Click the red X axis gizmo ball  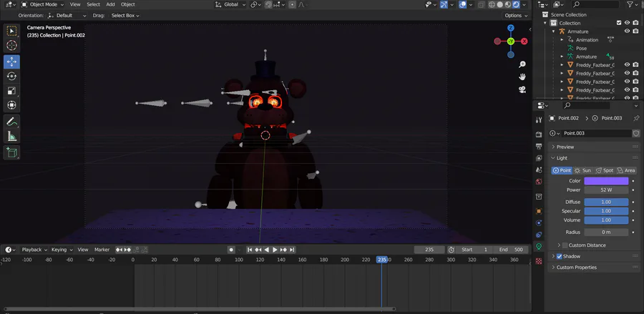click(x=524, y=41)
